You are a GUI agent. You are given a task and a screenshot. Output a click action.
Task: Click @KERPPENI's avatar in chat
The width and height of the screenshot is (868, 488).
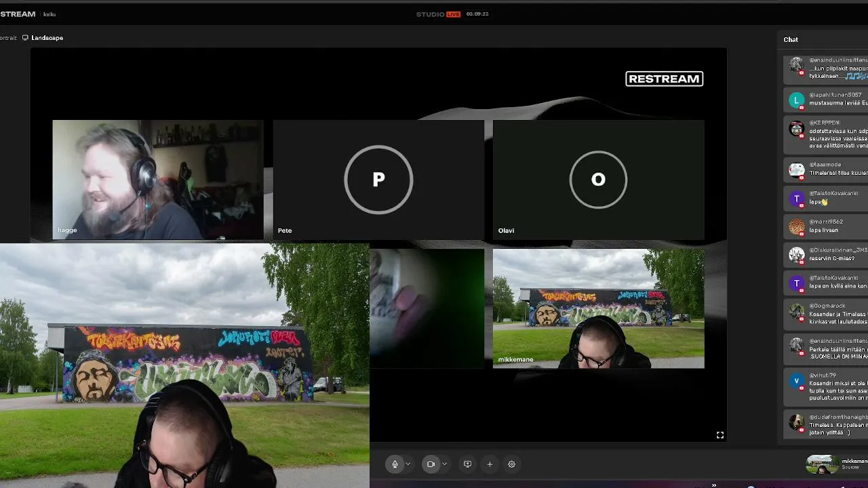pyautogui.click(x=797, y=128)
